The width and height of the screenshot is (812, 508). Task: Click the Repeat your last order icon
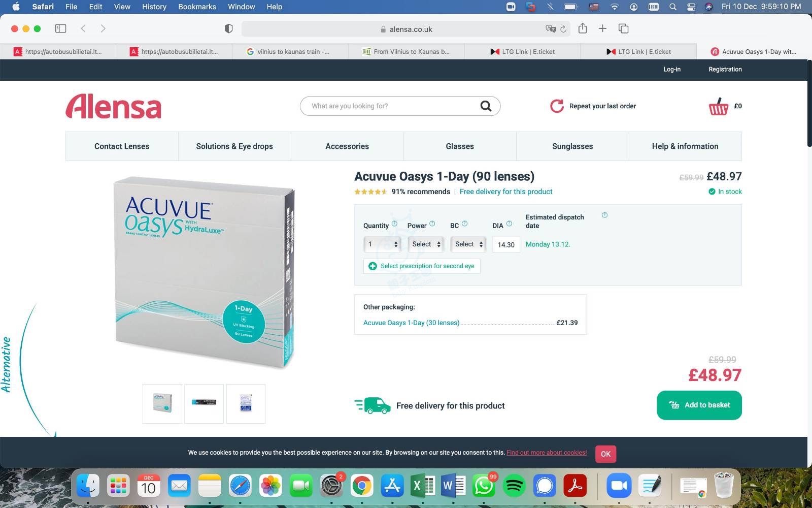[x=557, y=106]
